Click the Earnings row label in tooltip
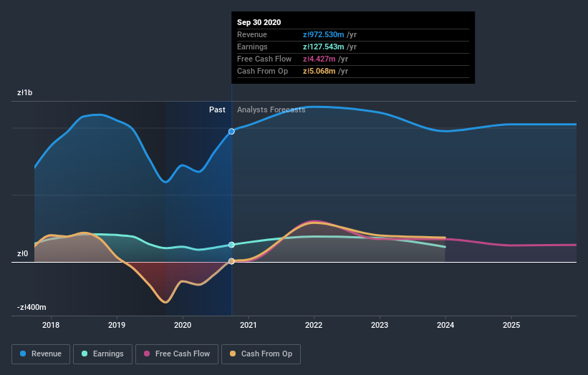Screen dimensions: 588x375 pos(252,47)
